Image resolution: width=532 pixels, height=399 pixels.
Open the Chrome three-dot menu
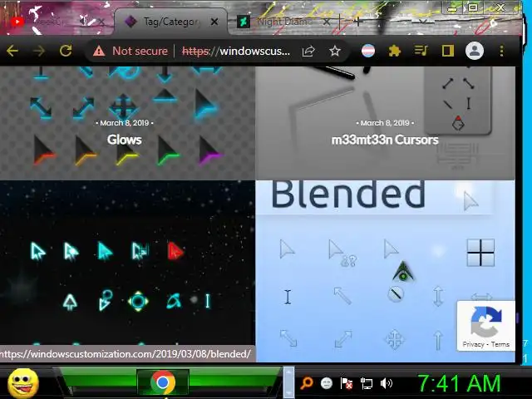501,51
